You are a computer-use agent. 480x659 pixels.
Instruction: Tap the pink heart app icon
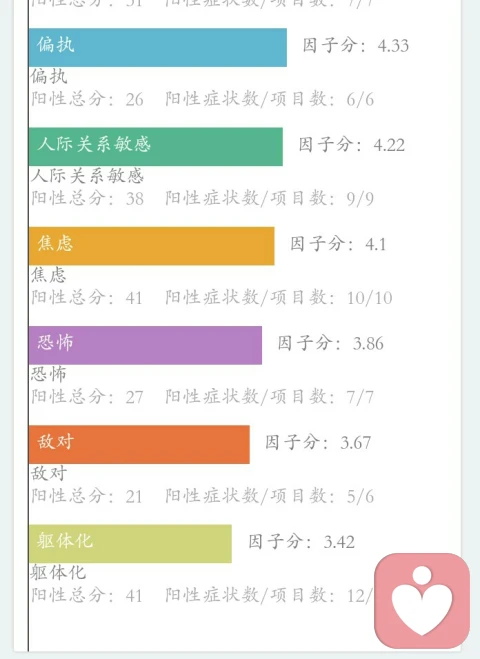(422, 601)
